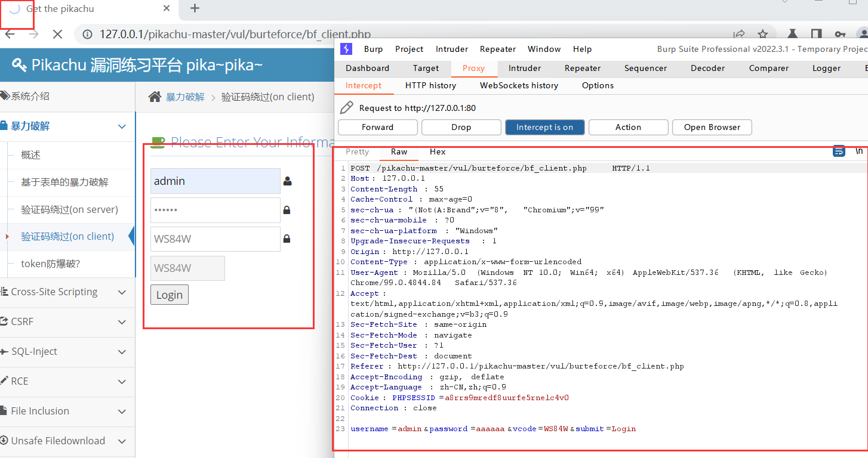
Task: Click the gray WS84W captcha box
Action: point(187,268)
